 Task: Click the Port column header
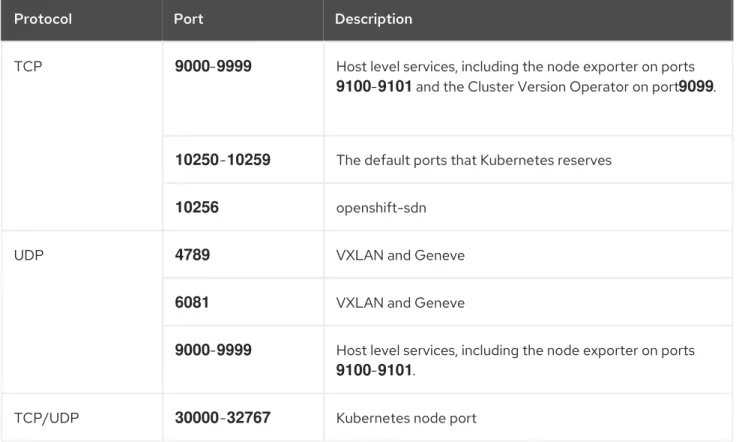click(x=188, y=19)
